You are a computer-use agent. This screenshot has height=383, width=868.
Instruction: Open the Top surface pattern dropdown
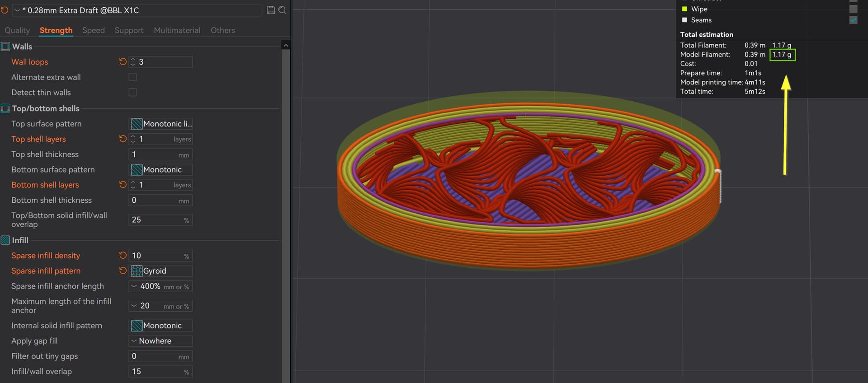[160, 124]
